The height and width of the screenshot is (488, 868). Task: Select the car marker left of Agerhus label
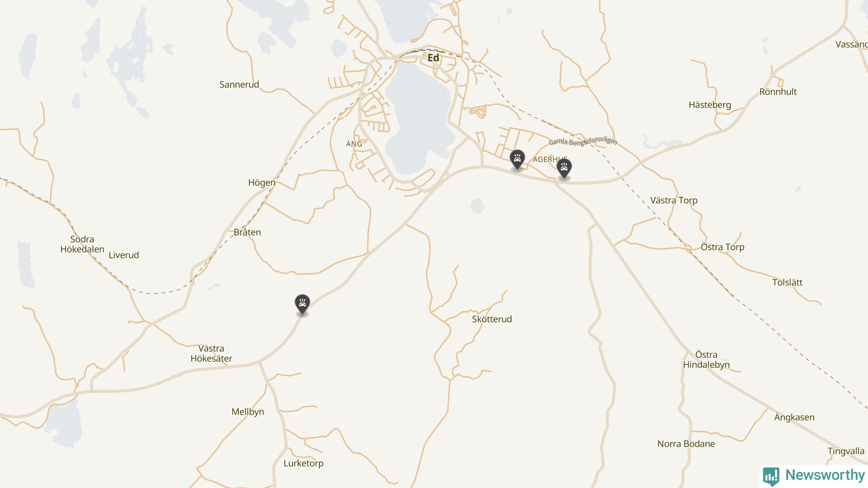coord(517,159)
